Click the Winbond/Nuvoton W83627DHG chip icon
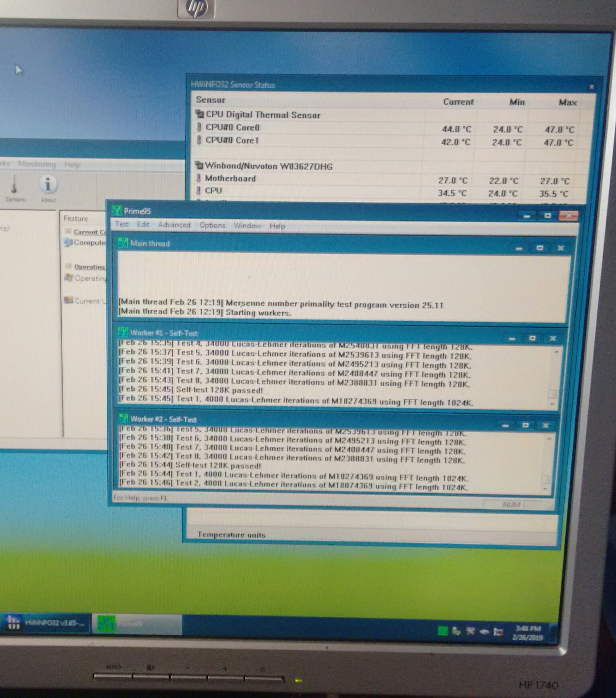Image resolution: width=616 pixels, height=698 pixels. (199, 165)
